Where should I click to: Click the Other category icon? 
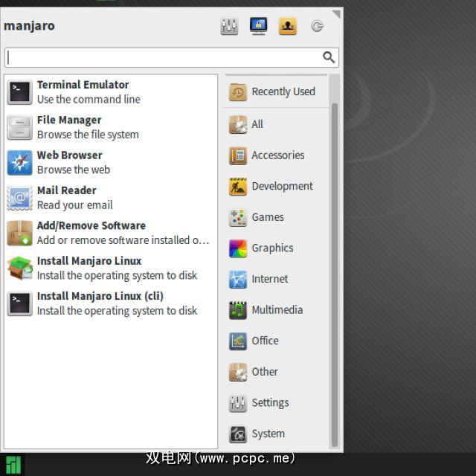coord(238,373)
